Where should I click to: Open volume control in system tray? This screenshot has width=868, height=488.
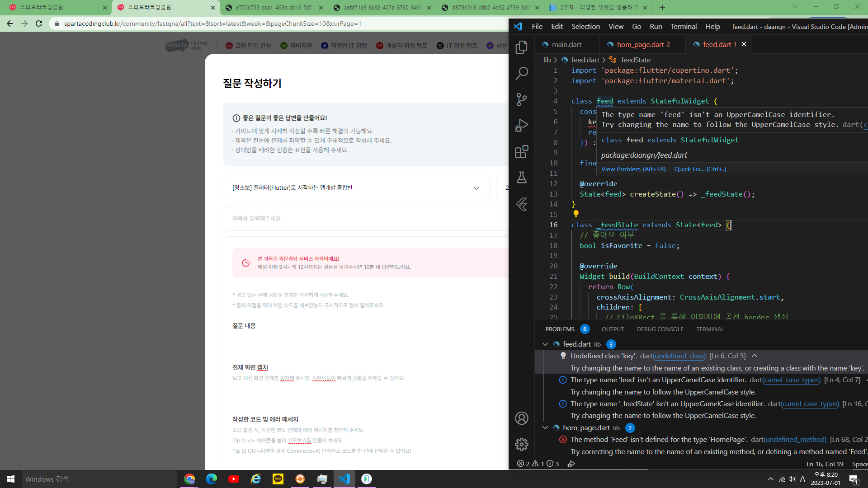click(792, 479)
